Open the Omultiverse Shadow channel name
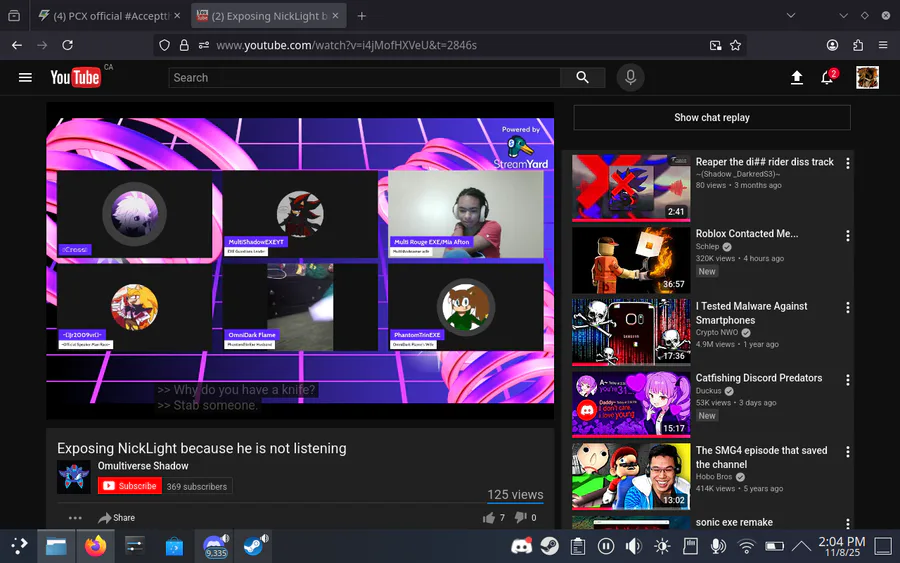 [x=143, y=466]
